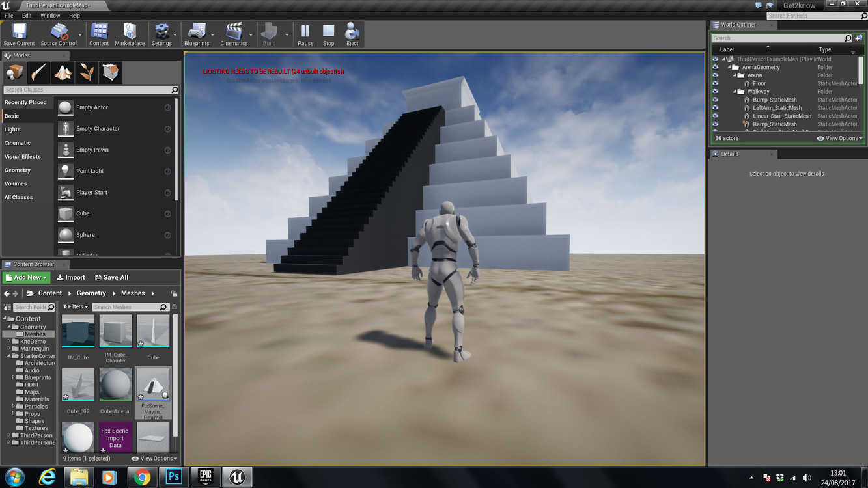The height and width of the screenshot is (488, 868).
Task: Open the Window menu
Action: (50, 16)
